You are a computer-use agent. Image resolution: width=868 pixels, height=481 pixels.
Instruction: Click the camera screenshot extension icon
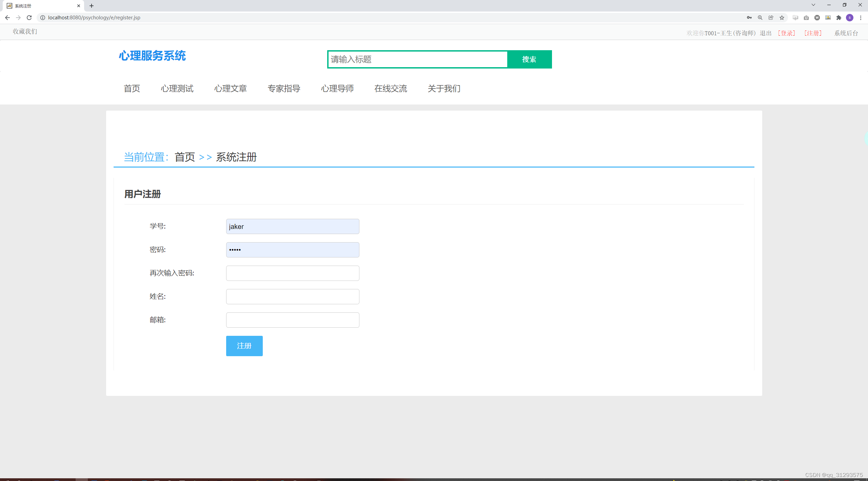tap(806, 17)
